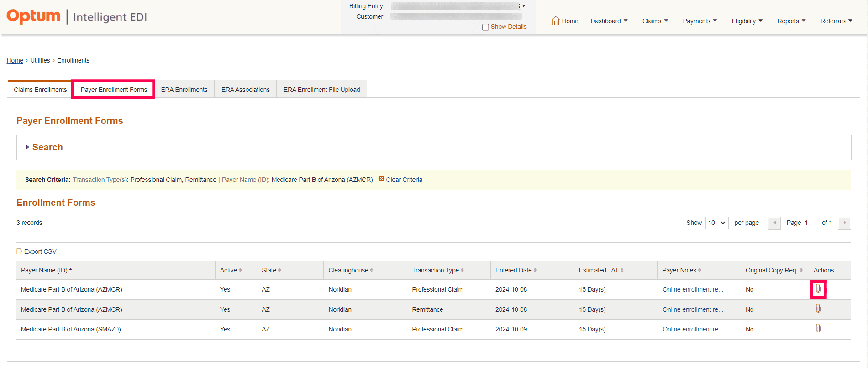Select the Claims Enrollments tab
This screenshot has width=868, height=368.
pos(40,90)
